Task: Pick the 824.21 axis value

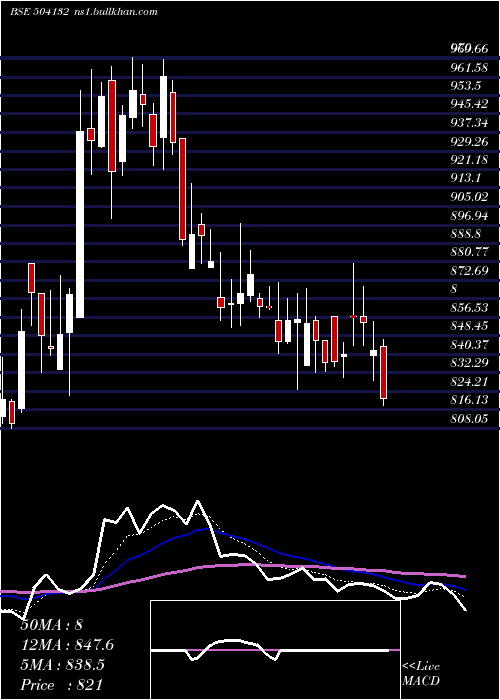Action: pos(469,382)
